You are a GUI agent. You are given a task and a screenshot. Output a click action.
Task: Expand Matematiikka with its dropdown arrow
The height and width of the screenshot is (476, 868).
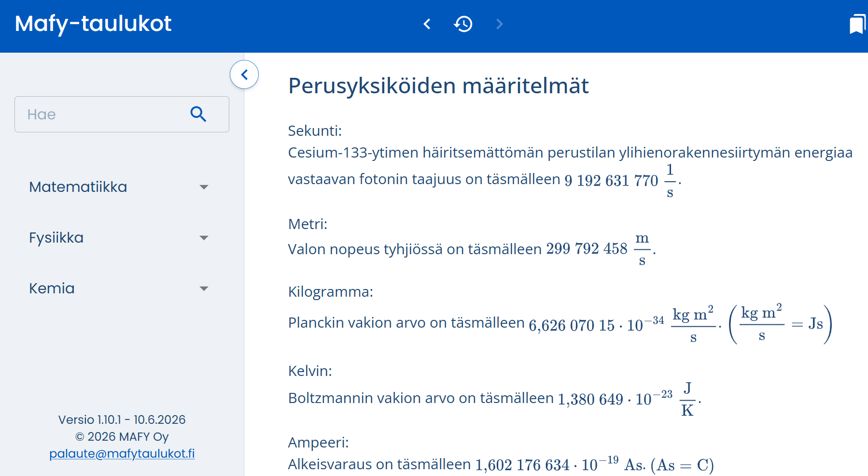click(204, 188)
